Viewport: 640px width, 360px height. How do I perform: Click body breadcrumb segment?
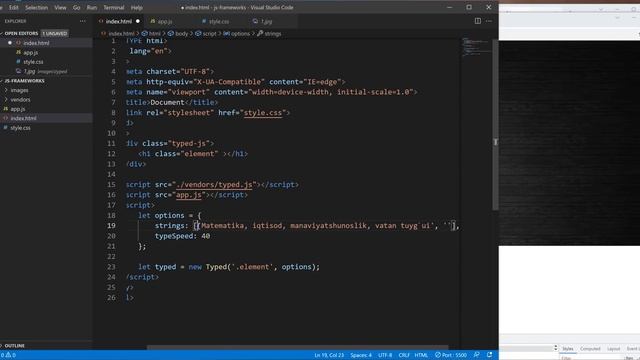[x=182, y=33]
